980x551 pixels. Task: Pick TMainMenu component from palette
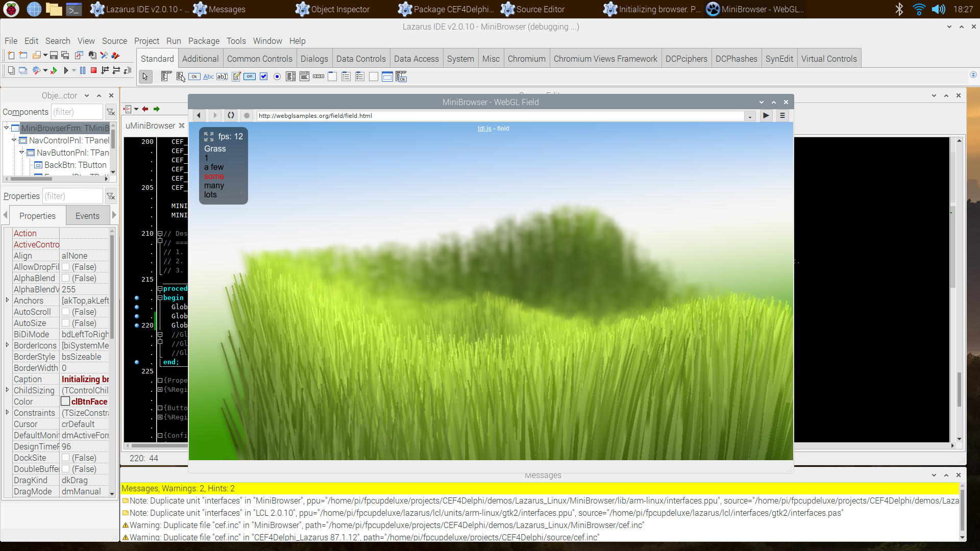click(166, 77)
